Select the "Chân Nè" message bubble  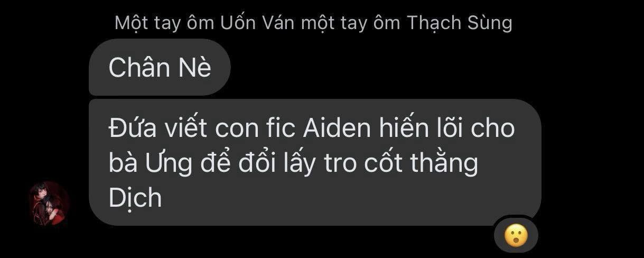click(160, 67)
